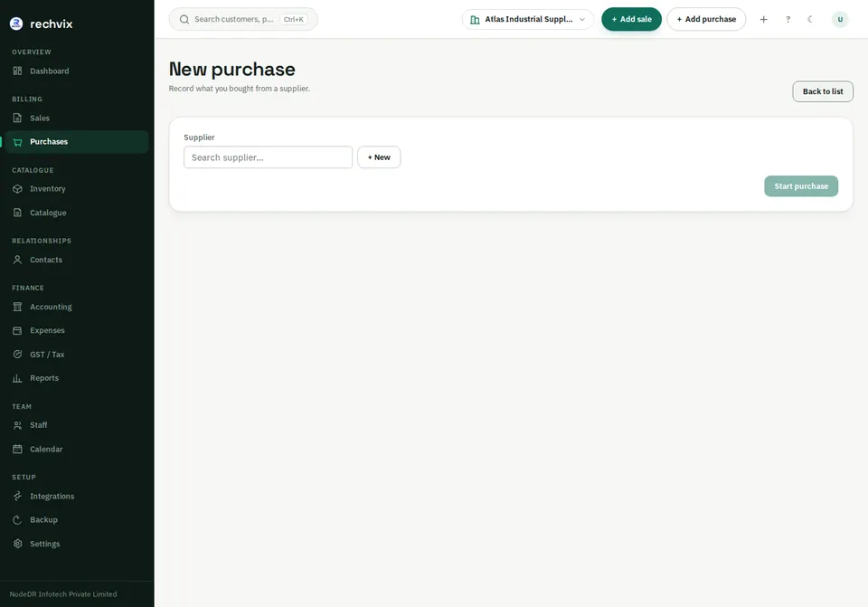This screenshot has width=868, height=607.
Task: Open help with question mark icon
Action: click(x=788, y=19)
